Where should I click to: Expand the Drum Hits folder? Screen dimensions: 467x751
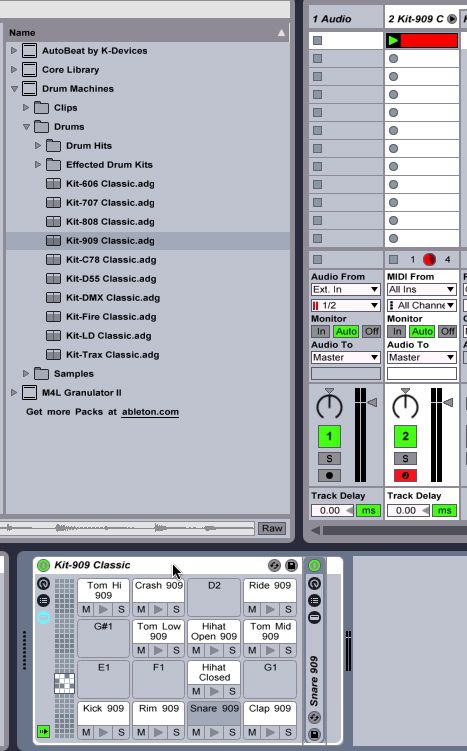[x=38, y=146]
